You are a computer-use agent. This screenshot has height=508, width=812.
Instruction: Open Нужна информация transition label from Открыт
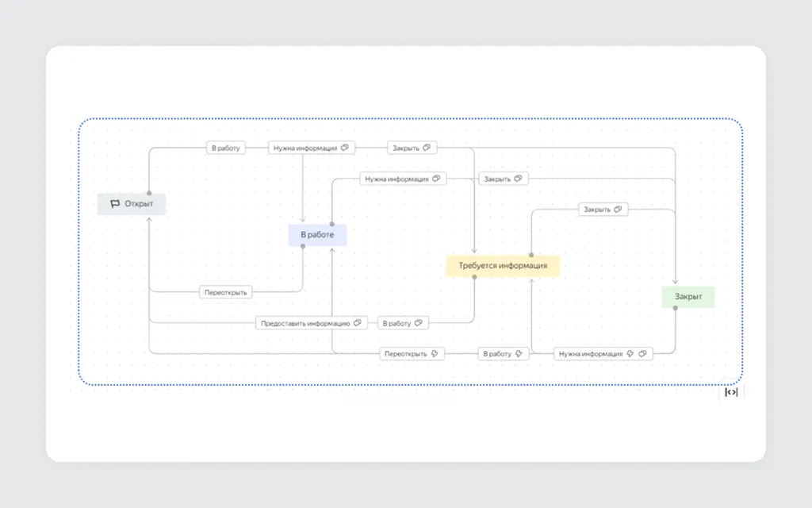point(312,148)
